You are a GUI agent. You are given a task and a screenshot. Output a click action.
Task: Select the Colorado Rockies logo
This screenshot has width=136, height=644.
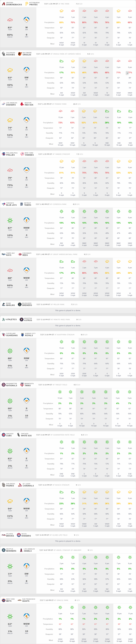4,54
